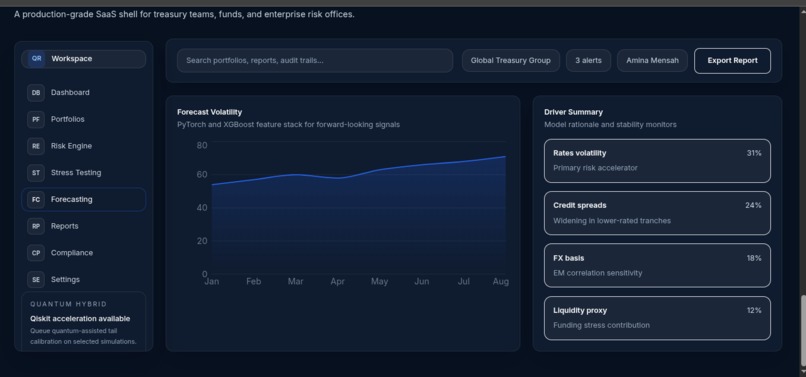Click the scrollbar down arrow

[802, 372]
